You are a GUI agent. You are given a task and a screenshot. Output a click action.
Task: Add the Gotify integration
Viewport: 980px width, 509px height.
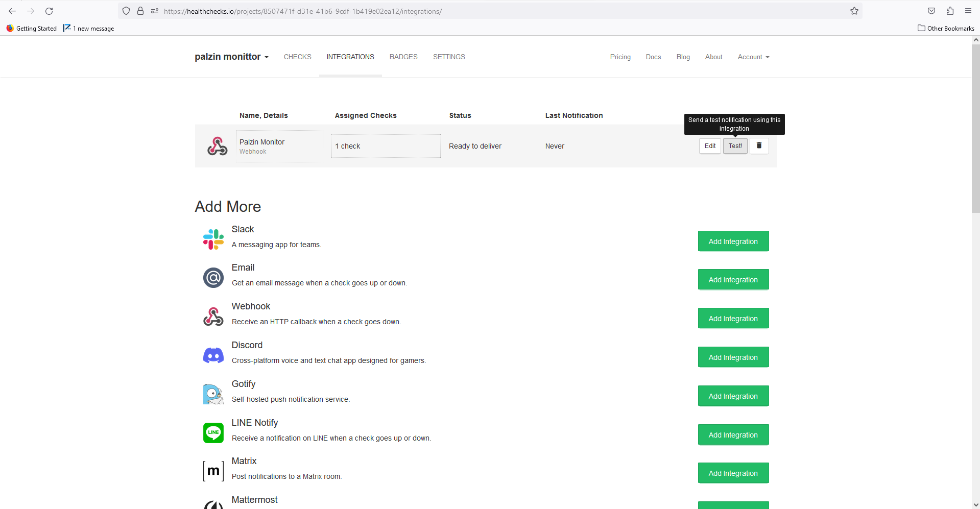[733, 396]
